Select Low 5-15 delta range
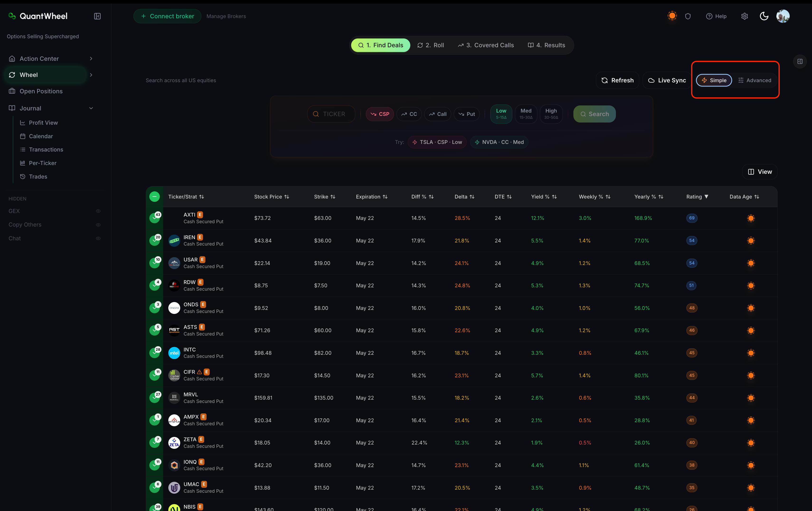812x511 pixels. pos(501,114)
